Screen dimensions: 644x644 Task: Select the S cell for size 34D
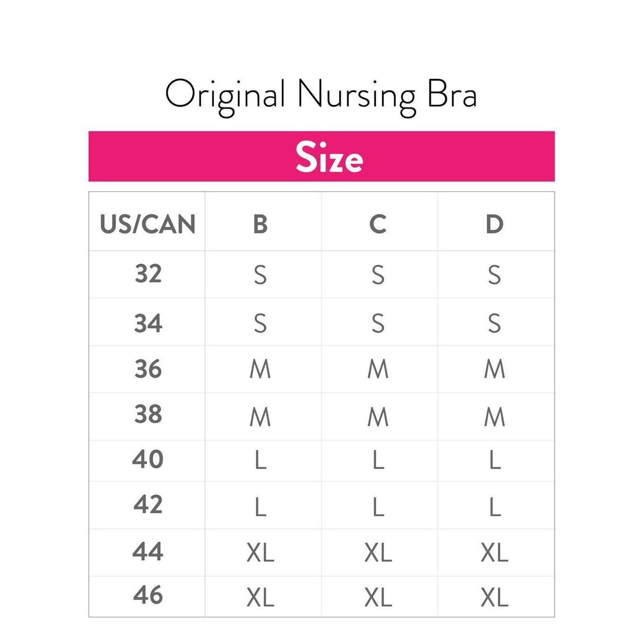(x=494, y=323)
